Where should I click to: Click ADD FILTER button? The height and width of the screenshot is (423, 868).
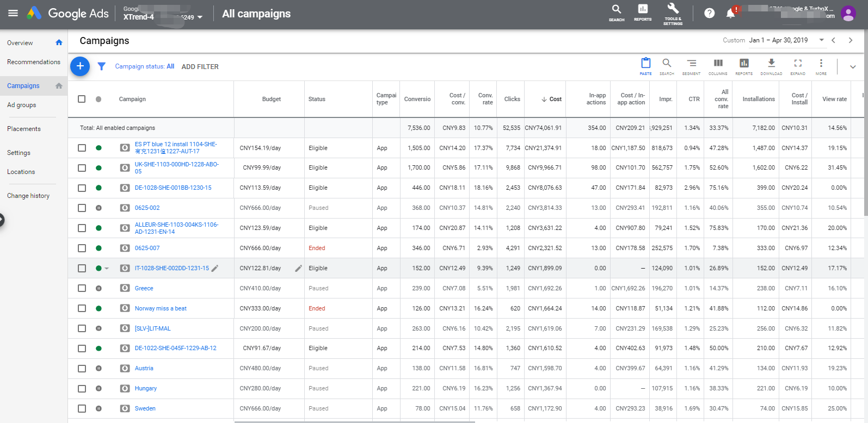(200, 67)
